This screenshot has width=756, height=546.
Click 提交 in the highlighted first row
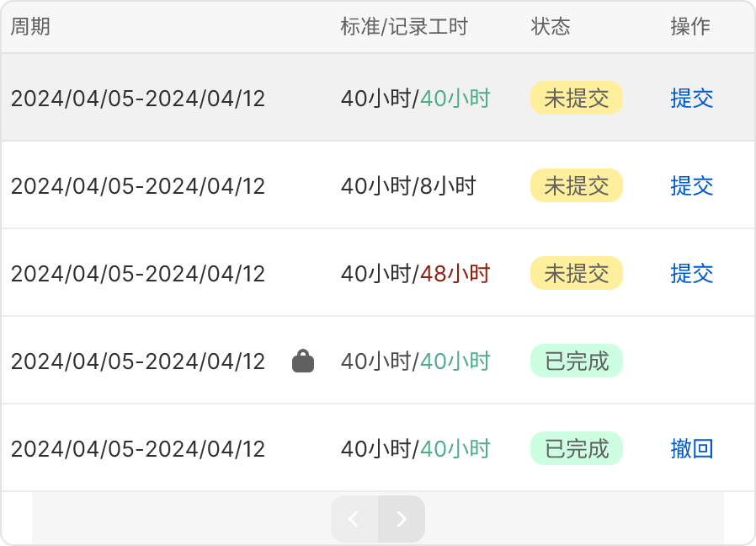[x=692, y=99]
